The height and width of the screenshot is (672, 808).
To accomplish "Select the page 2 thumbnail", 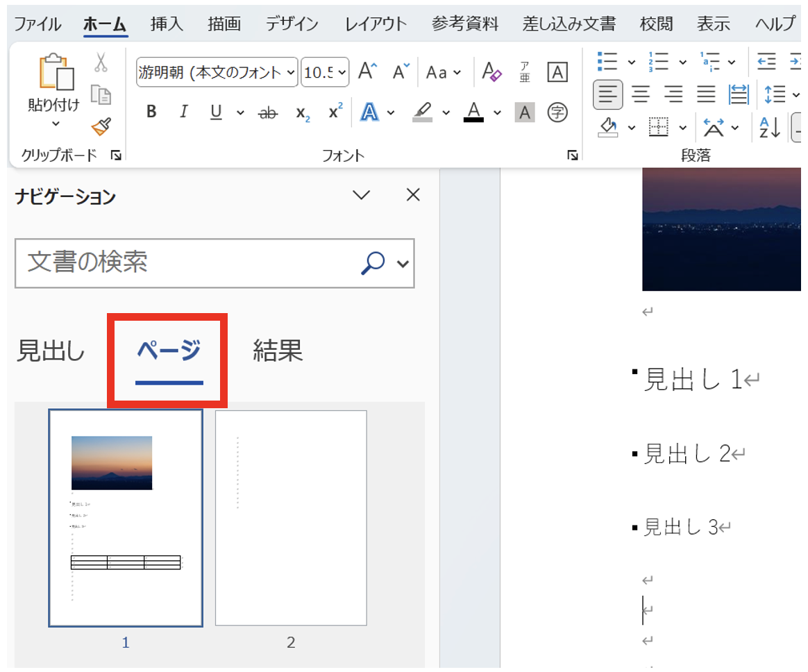I will click(291, 518).
